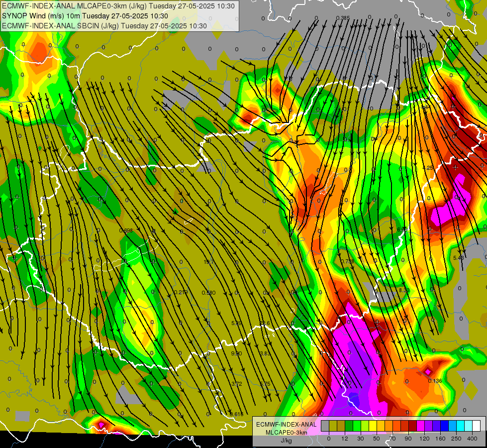Viewport: 487px width, 448px height.
Task: Click the gray swatch in the MLCAPE legend
Action: click(325, 426)
